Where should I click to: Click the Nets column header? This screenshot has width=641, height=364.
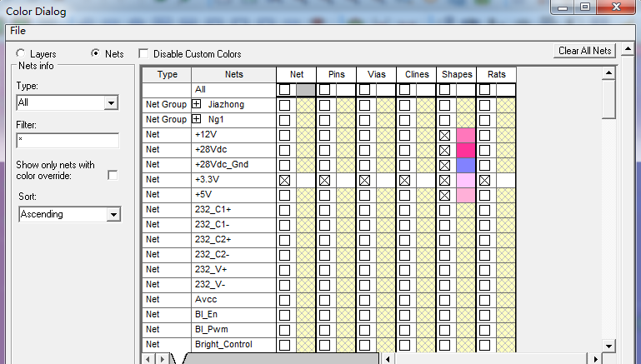(234, 74)
